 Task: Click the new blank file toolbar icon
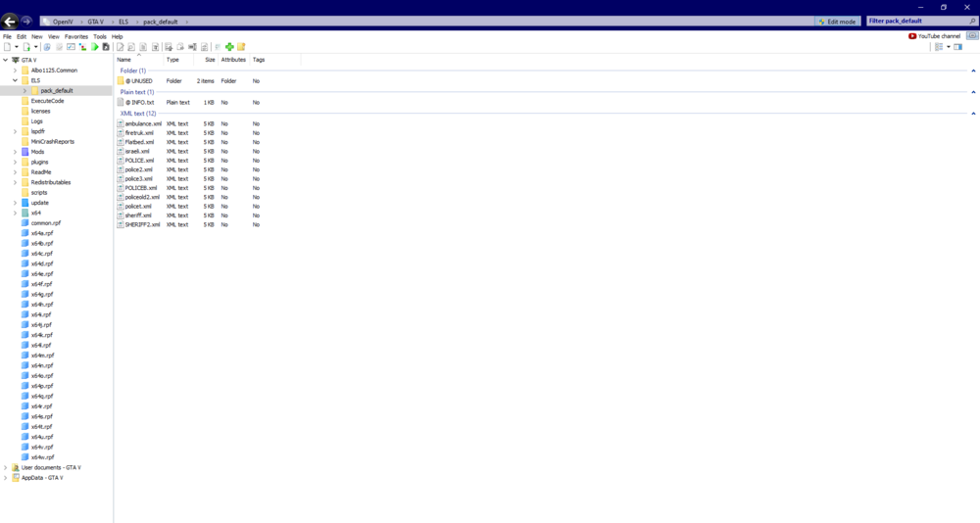tap(8, 47)
